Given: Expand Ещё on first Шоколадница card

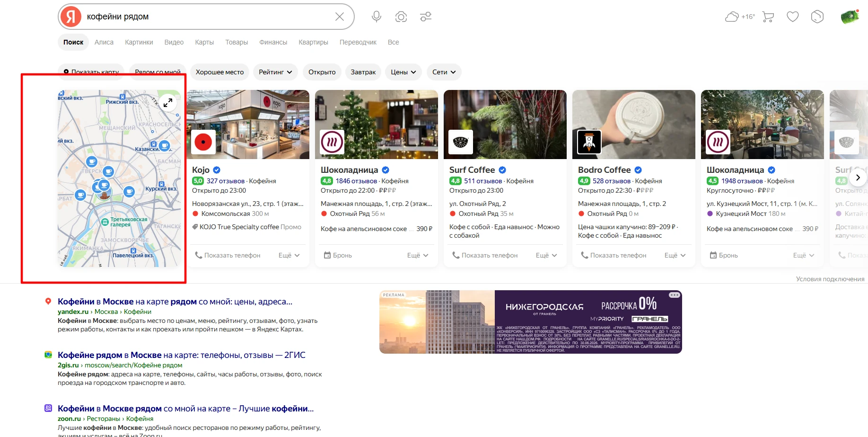Looking at the screenshot, I should click(418, 255).
